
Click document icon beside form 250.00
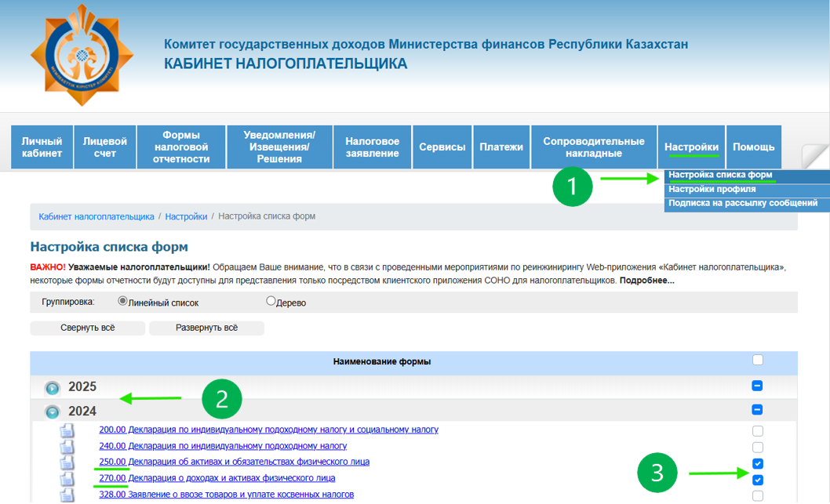[67, 462]
